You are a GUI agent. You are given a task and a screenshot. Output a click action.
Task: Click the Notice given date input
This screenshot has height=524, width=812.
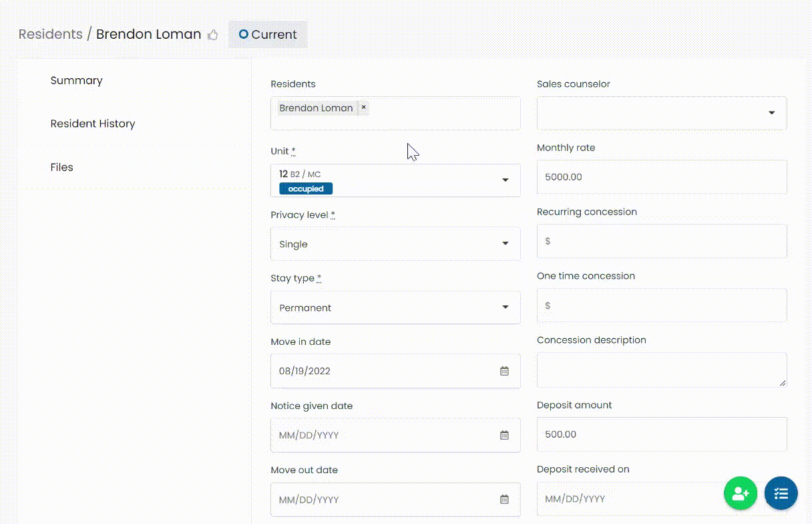pos(395,435)
